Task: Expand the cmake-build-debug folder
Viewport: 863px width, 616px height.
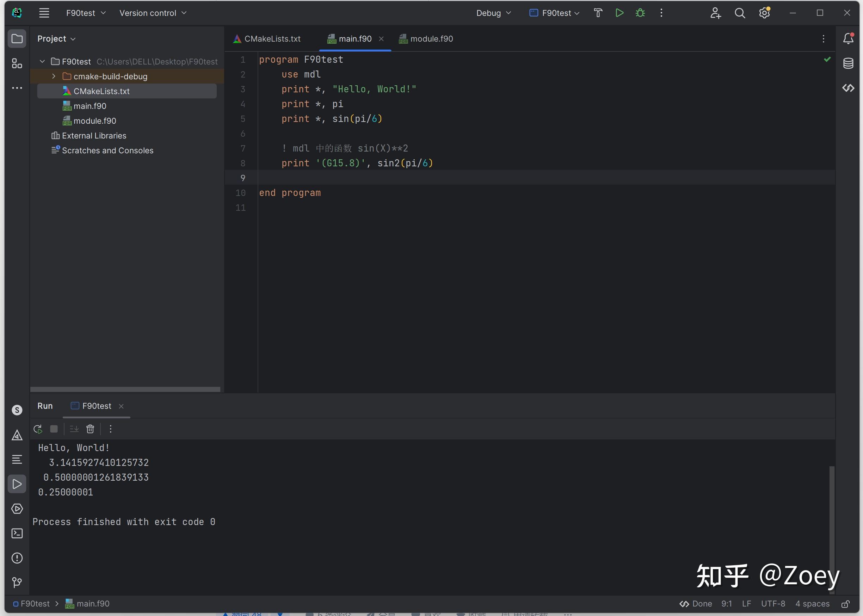Action: click(x=54, y=76)
